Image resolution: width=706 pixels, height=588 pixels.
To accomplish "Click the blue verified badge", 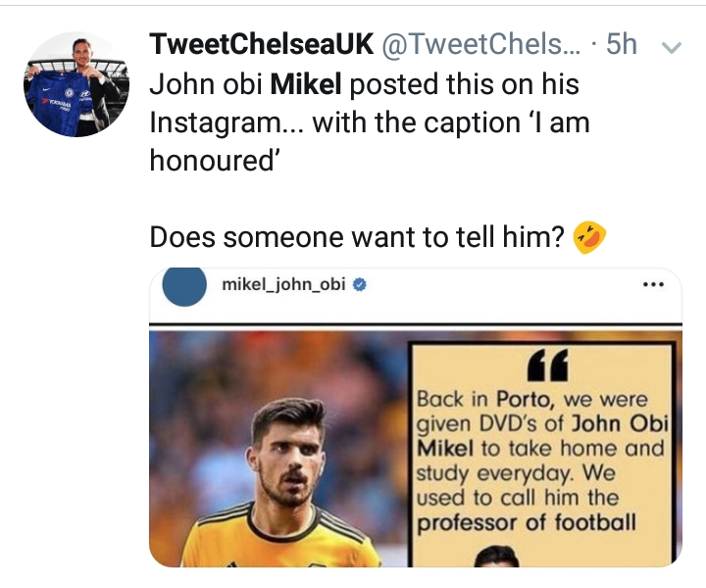I will coord(360,286).
